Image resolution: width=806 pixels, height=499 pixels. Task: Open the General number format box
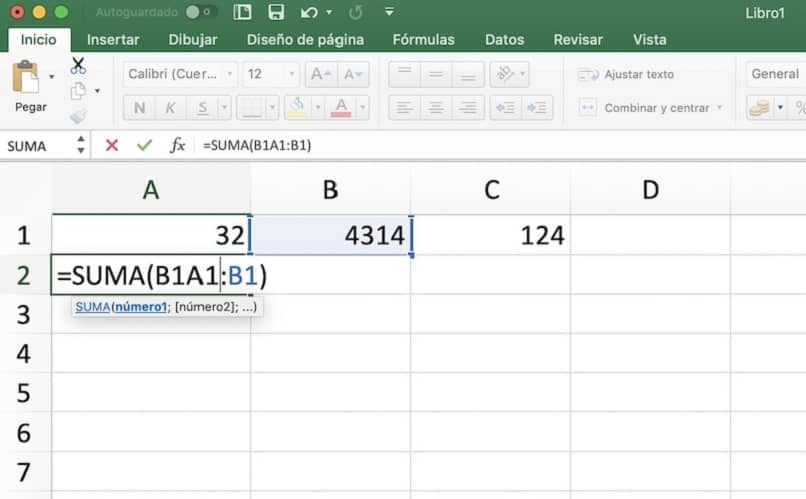775,75
